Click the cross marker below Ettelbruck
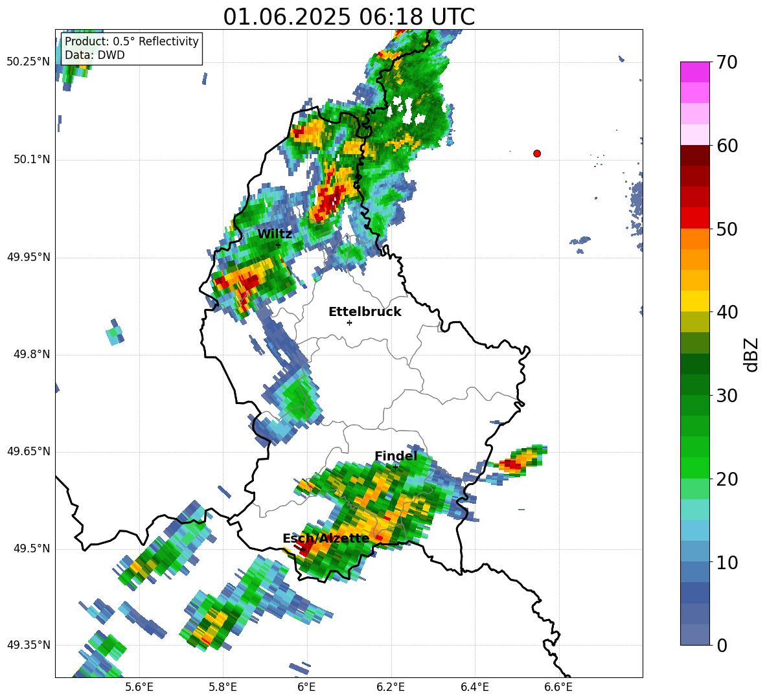Screen dimensions: 767x700 [x=349, y=322]
